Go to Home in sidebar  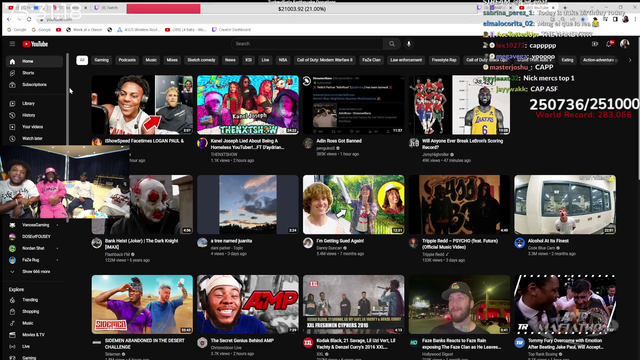(x=34, y=61)
